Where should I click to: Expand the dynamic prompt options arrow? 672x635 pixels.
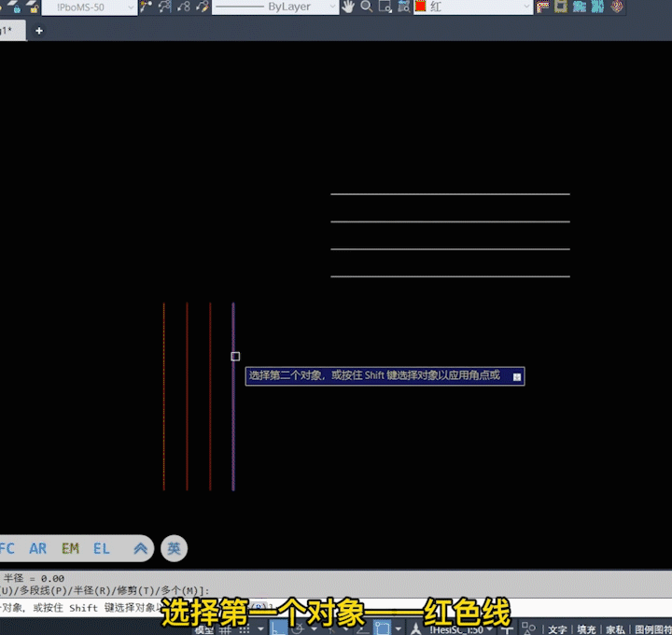pyautogui.click(x=517, y=377)
